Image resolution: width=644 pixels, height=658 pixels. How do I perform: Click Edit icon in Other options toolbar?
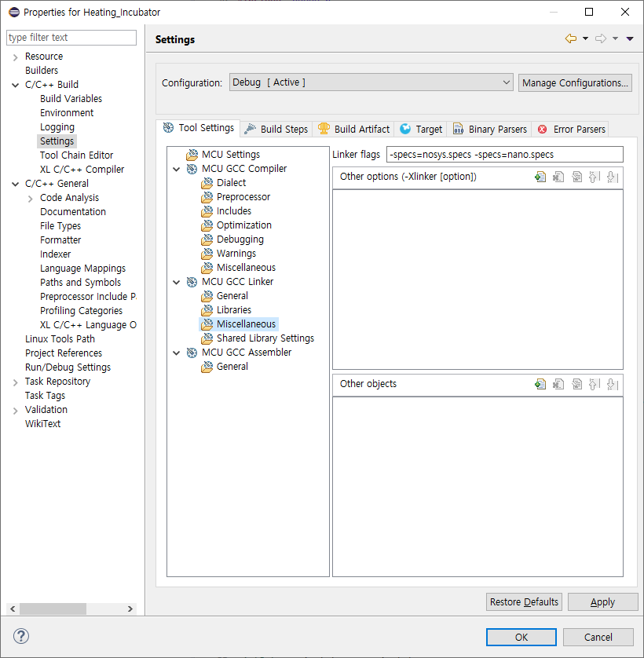tap(576, 177)
